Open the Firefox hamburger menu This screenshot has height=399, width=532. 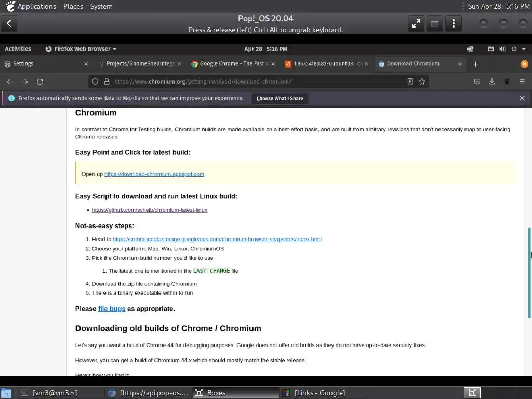[522, 82]
